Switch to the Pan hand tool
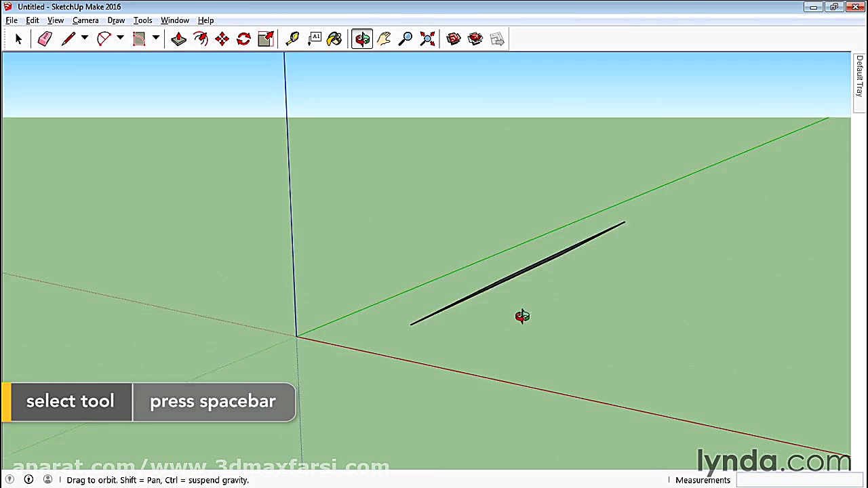The height and width of the screenshot is (488, 868). click(x=384, y=39)
